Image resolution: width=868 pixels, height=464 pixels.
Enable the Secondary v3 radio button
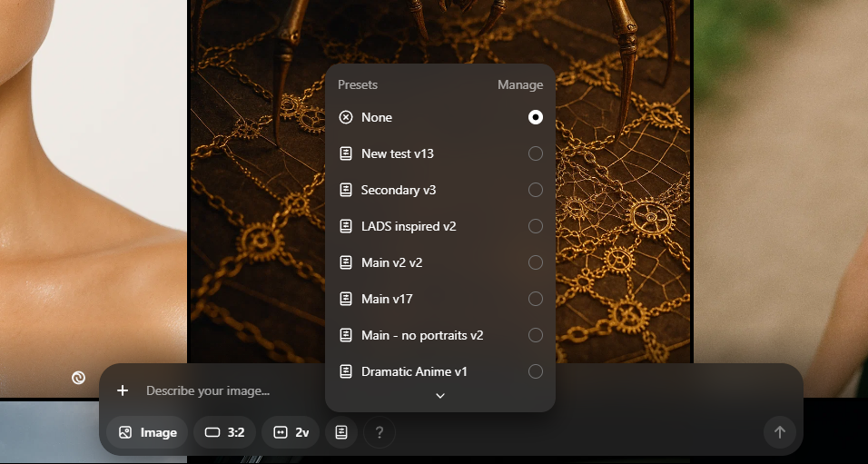[x=536, y=190]
